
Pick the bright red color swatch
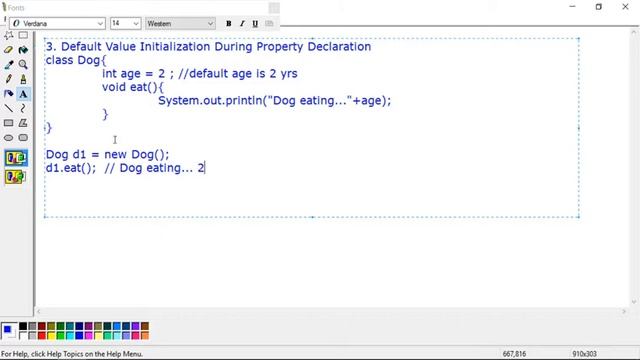pyautogui.click(x=42, y=336)
